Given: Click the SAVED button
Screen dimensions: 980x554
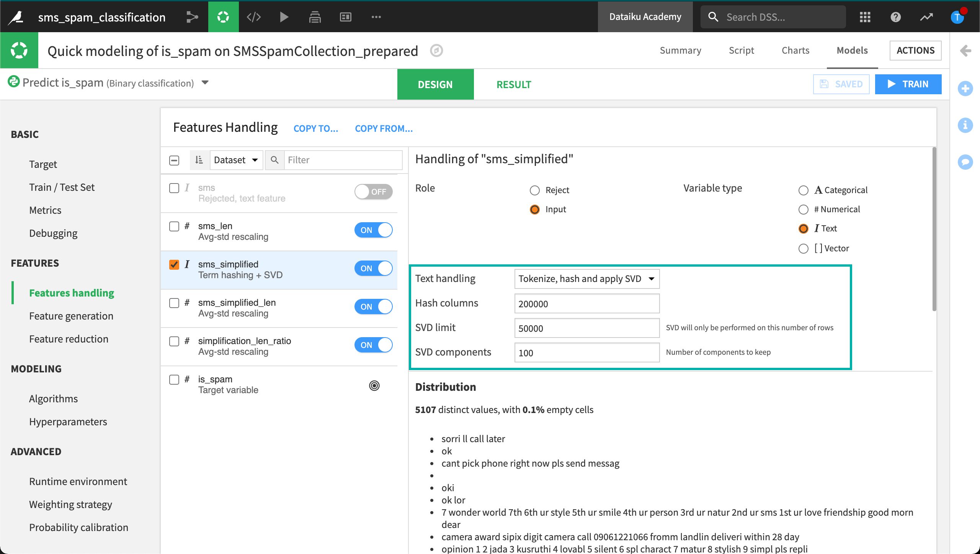Looking at the screenshot, I should coord(841,84).
